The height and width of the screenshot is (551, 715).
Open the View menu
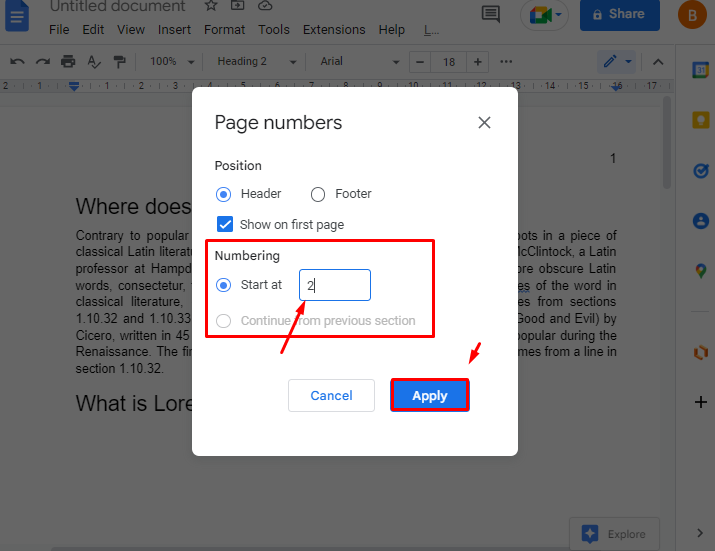pyautogui.click(x=131, y=30)
